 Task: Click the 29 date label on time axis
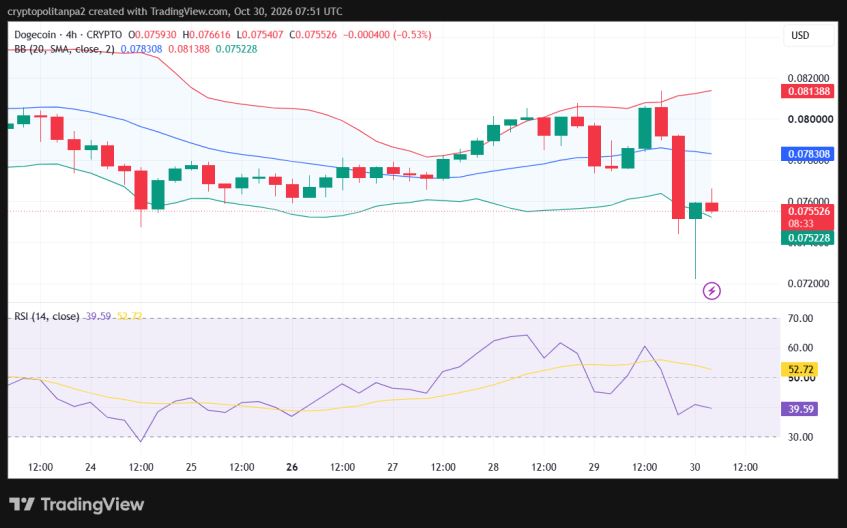click(x=594, y=467)
